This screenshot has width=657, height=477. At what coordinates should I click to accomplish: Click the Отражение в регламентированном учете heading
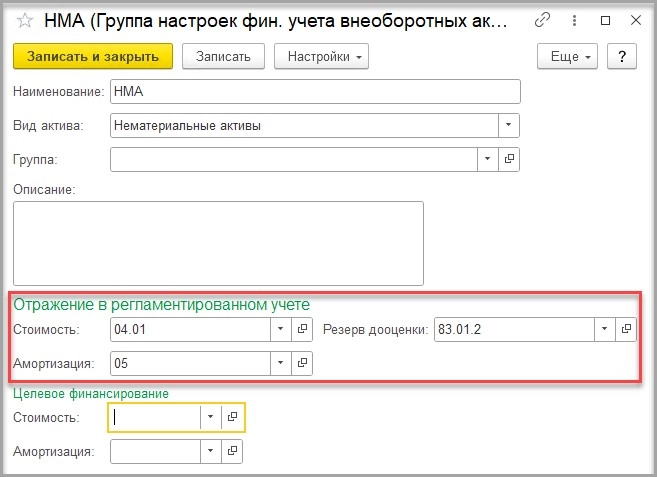pos(161,305)
